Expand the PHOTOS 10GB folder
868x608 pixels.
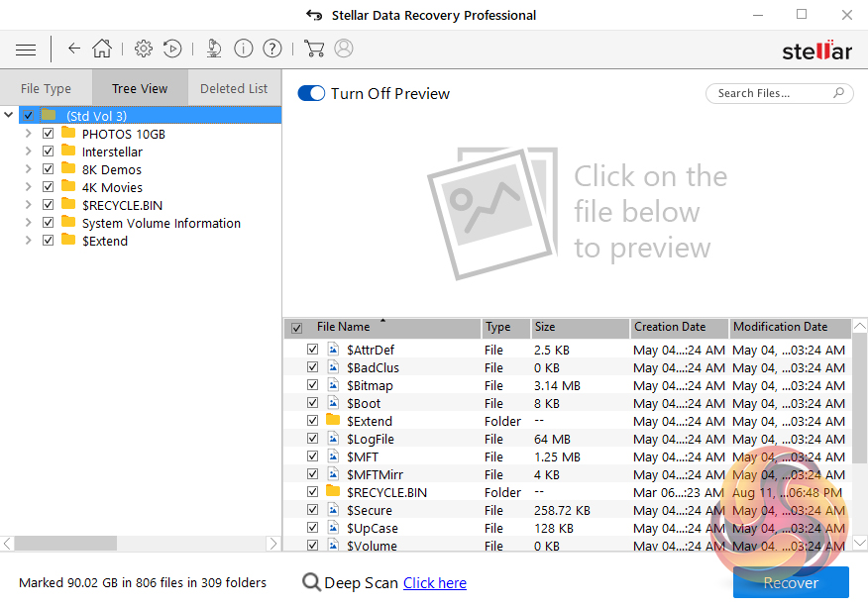(x=28, y=134)
